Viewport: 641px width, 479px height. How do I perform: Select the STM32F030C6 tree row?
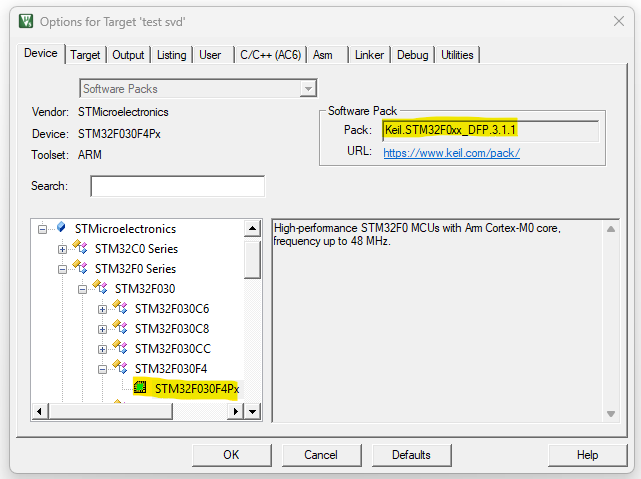172,309
